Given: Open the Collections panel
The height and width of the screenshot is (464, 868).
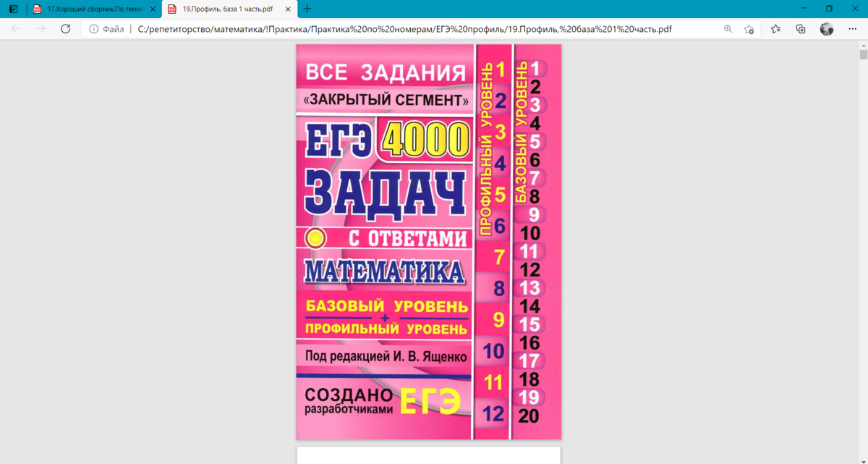Looking at the screenshot, I should point(801,29).
